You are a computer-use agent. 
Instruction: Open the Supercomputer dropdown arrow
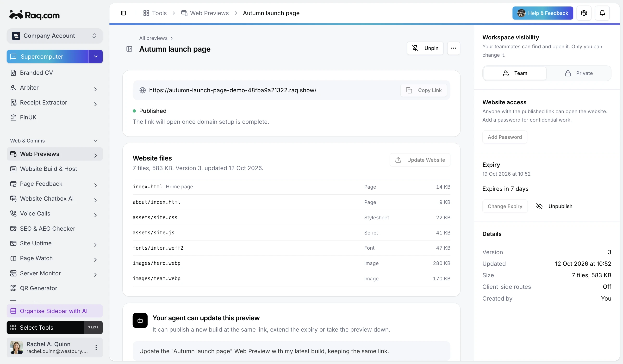click(x=96, y=56)
